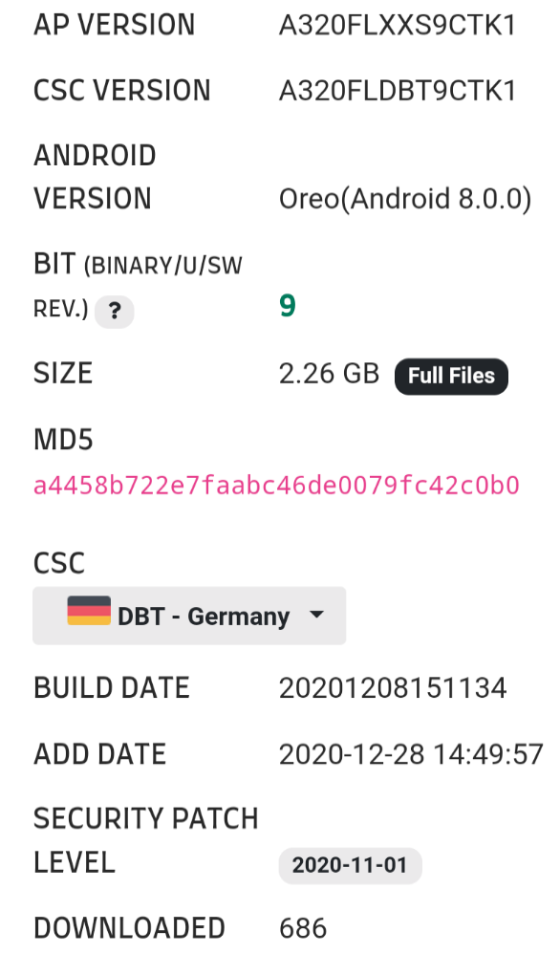
Task: Click the 2.26 GB size value
Action: (329, 374)
